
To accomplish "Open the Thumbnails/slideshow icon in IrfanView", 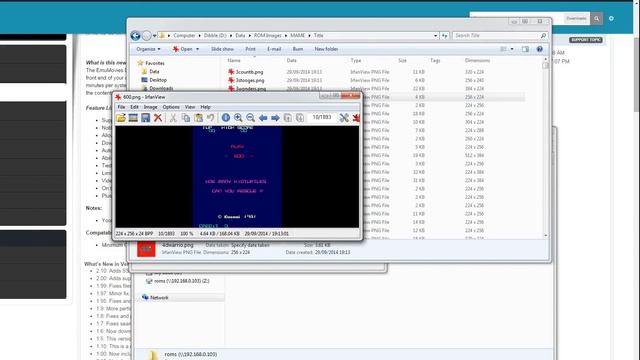I will point(133,118).
